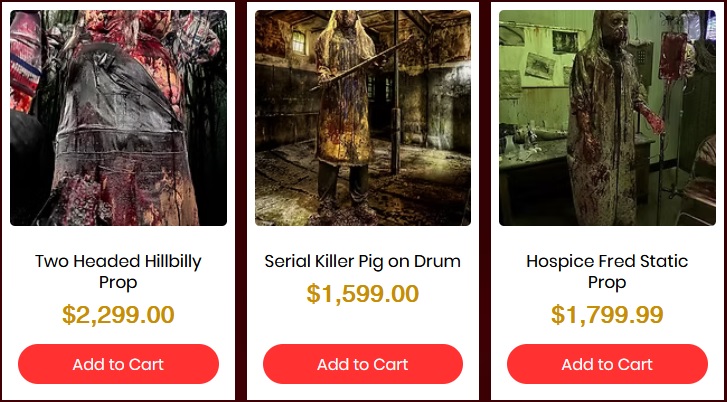Follow the Serial Killer Pig on Drum title link
The width and height of the screenshot is (727, 402).
(363, 262)
